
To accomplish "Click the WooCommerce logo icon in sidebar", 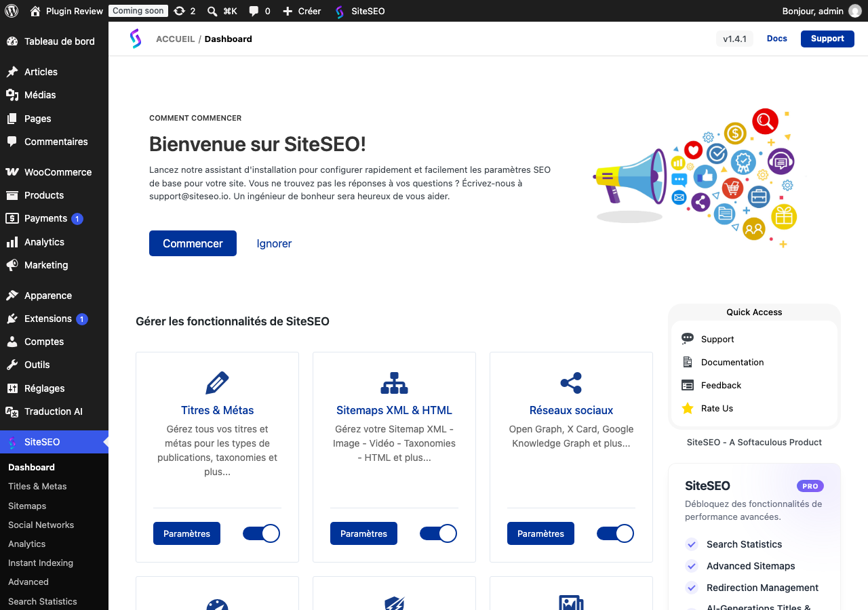I will [x=12, y=172].
